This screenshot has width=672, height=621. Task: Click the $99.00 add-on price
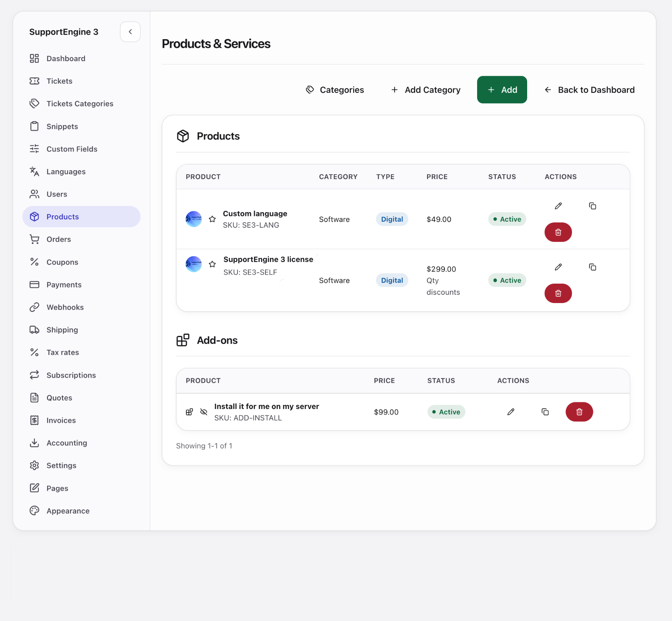click(x=386, y=412)
